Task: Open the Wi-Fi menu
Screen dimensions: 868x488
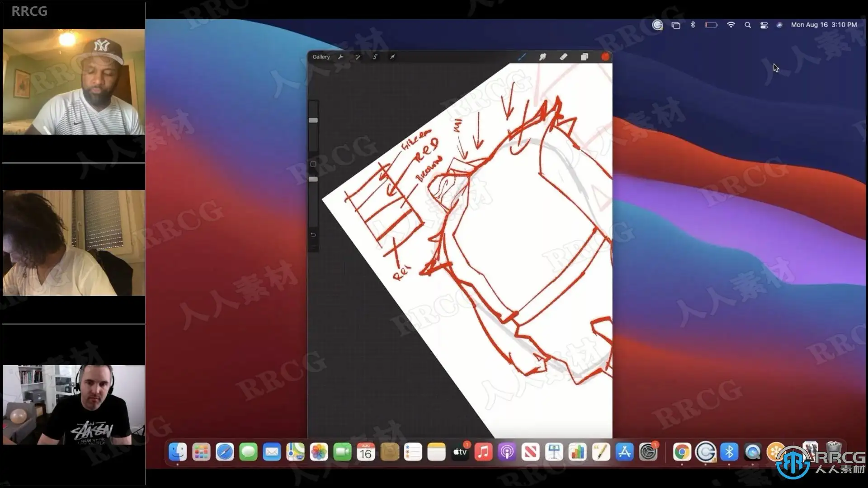Action: pyautogui.click(x=731, y=25)
